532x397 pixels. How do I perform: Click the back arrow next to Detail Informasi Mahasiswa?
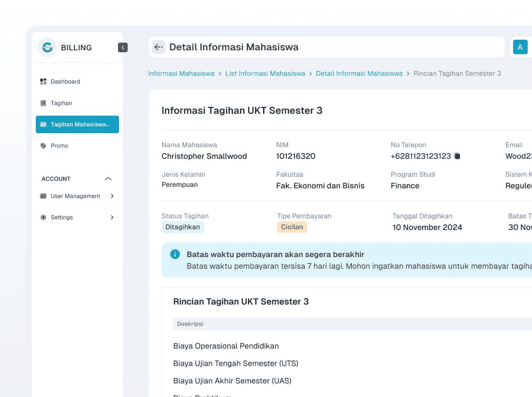click(158, 46)
